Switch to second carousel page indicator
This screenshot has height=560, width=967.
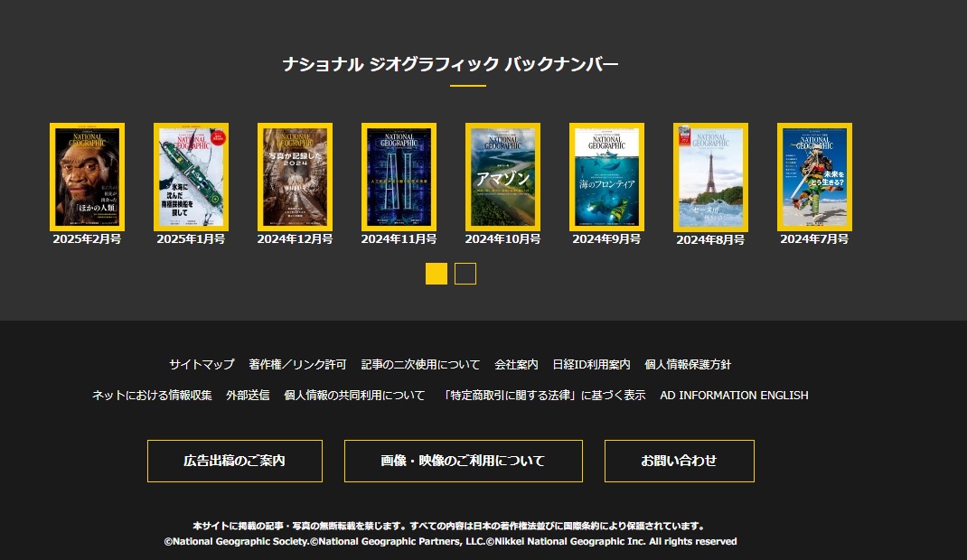(465, 274)
